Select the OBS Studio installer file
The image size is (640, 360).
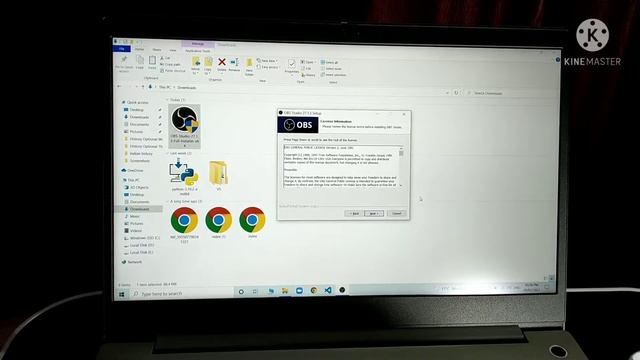[x=184, y=125]
